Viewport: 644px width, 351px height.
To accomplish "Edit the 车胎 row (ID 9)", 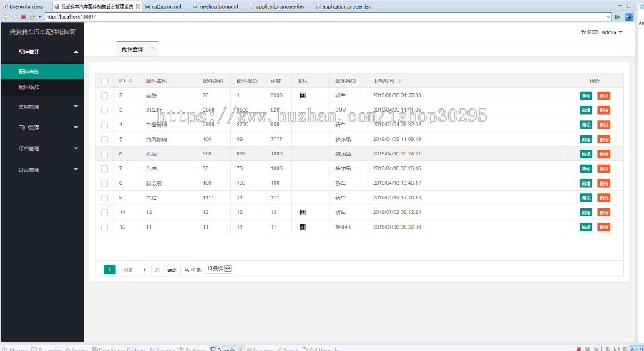I will (586, 198).
